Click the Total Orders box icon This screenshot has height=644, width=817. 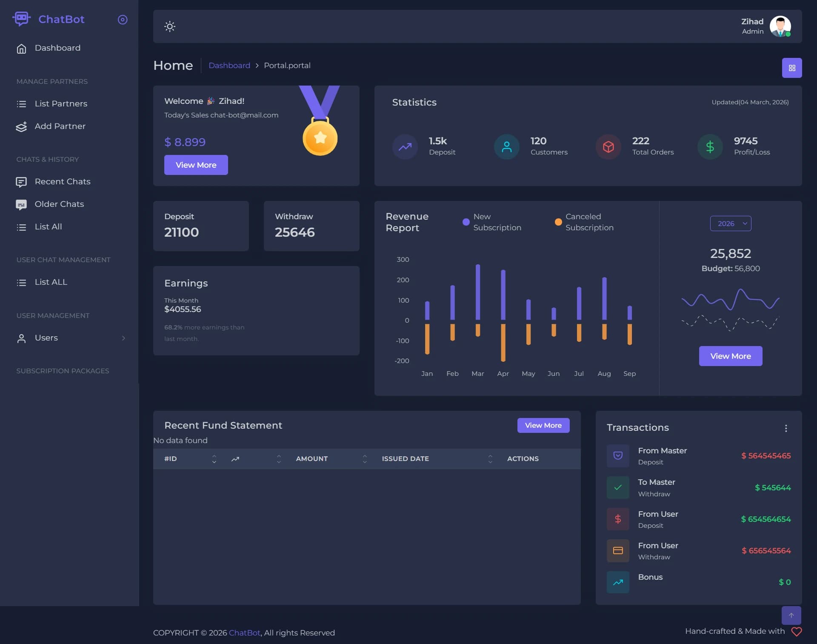(x=608, y=147)
